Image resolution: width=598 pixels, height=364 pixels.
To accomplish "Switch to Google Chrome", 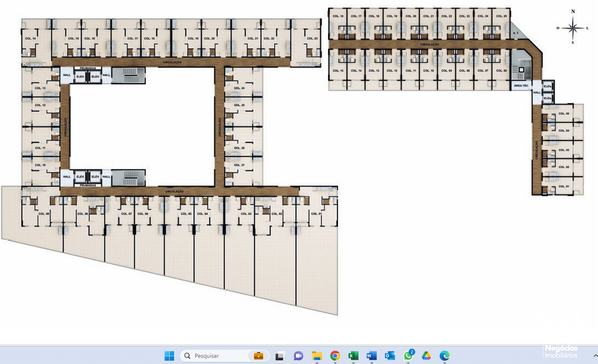I will click(x=335, y=356).
